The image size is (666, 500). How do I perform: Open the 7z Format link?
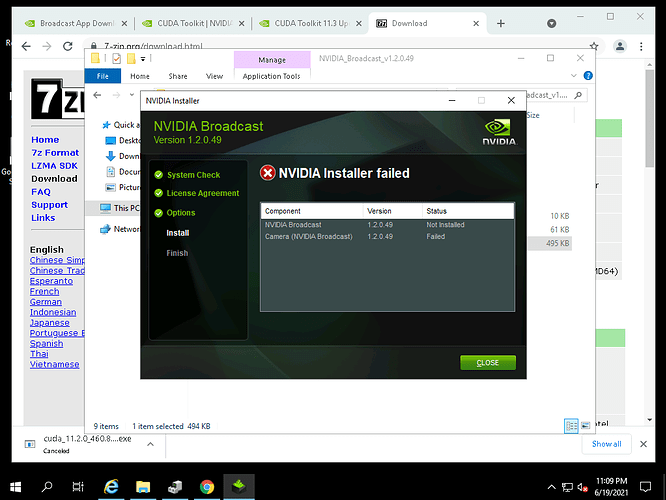55,153
